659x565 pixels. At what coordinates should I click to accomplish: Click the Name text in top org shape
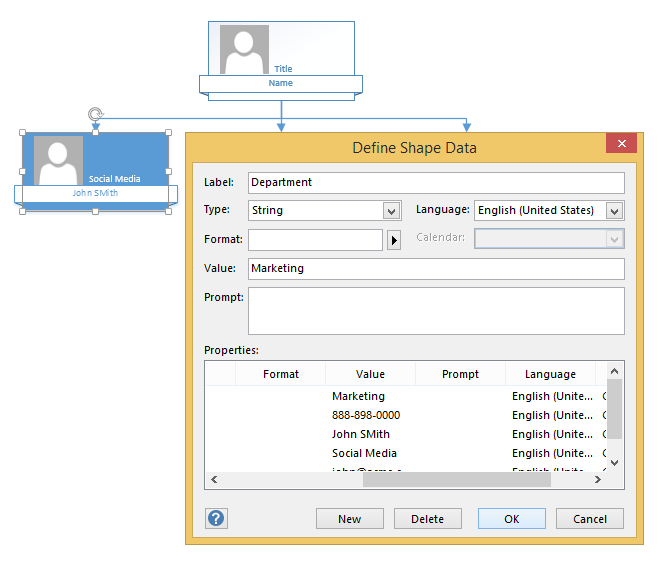[281, 83]
